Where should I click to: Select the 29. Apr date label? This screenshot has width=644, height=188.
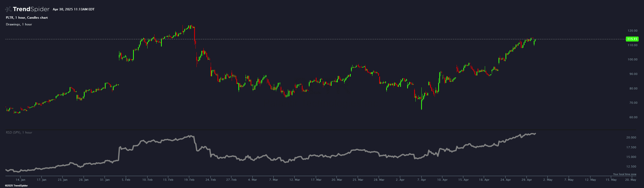527,180
